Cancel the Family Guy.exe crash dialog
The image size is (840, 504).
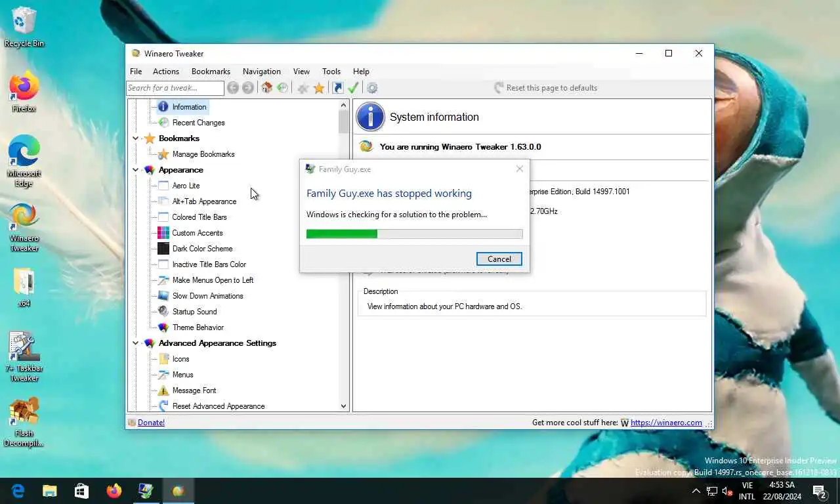tap(499, 259)
